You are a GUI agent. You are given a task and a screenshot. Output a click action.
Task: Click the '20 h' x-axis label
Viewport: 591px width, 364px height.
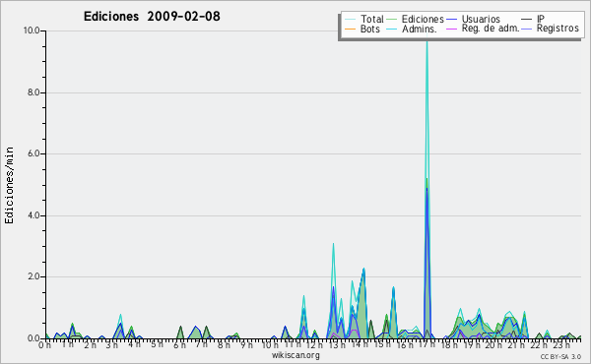click(x=492, y=345)
